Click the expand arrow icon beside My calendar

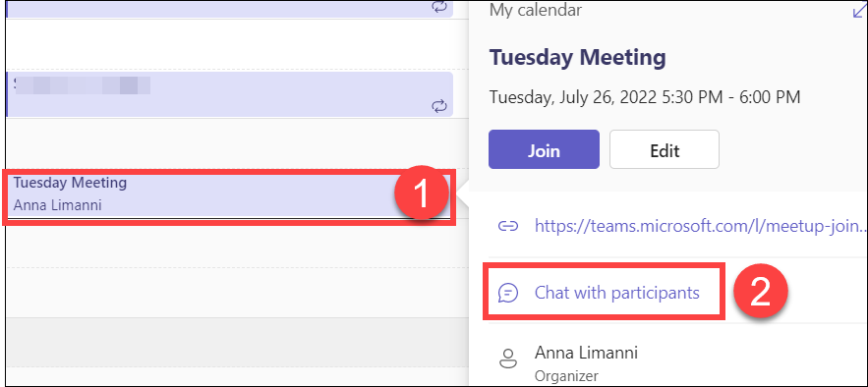(860, 11)
